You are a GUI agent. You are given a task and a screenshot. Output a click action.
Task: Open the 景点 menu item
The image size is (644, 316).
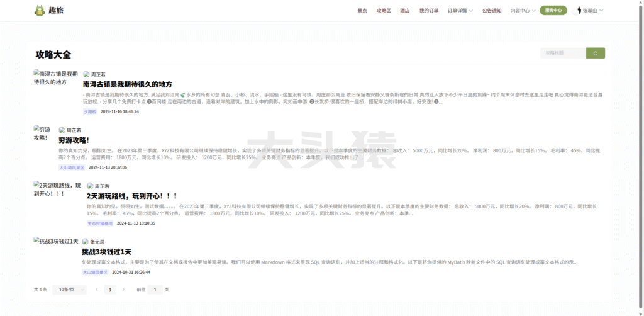pos(362,11)
